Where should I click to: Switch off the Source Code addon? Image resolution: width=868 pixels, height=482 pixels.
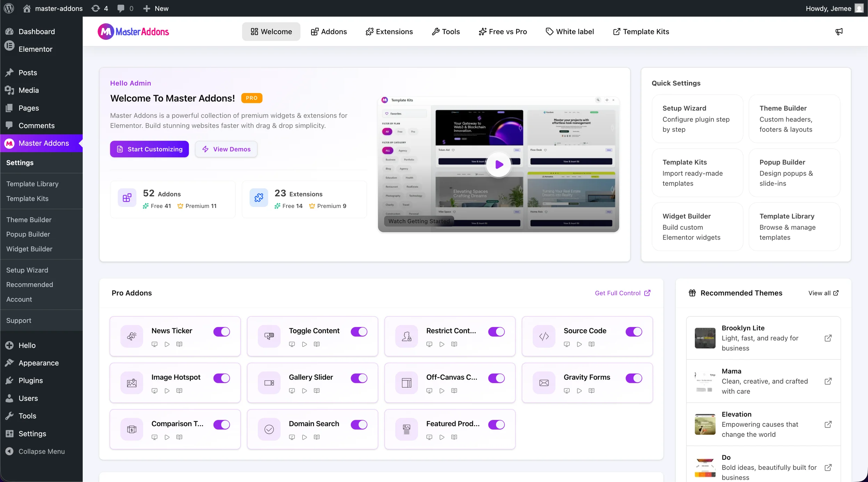pyautogui.click(x=634, y=332)
